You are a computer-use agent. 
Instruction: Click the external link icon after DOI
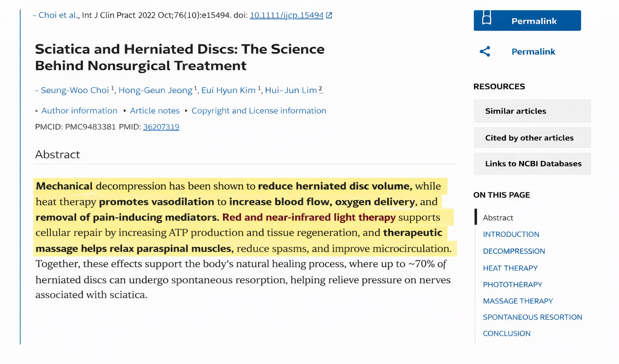(329, 15)
